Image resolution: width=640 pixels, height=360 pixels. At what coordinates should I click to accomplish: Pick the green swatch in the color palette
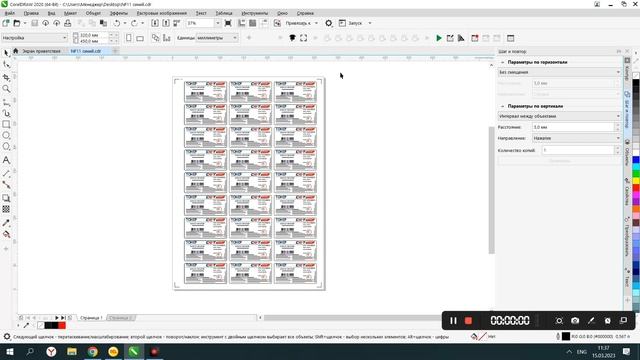pos(636,174)
